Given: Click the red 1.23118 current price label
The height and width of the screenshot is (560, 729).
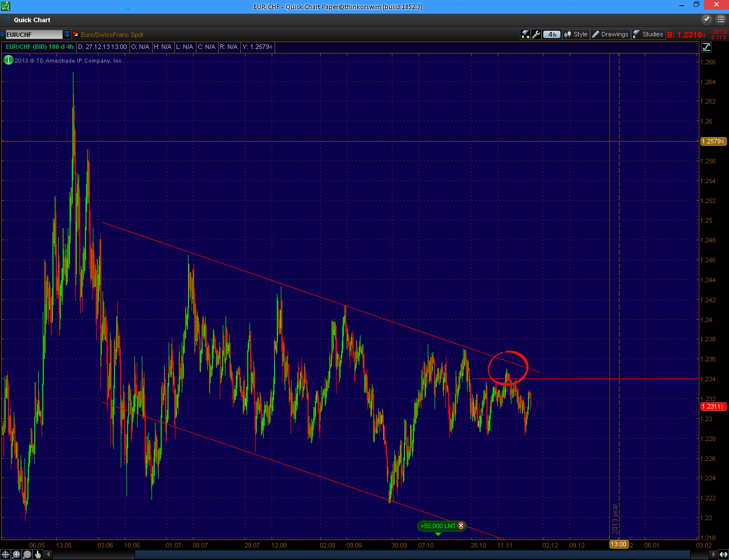Looking at the screenshot, I should [713, 406].
